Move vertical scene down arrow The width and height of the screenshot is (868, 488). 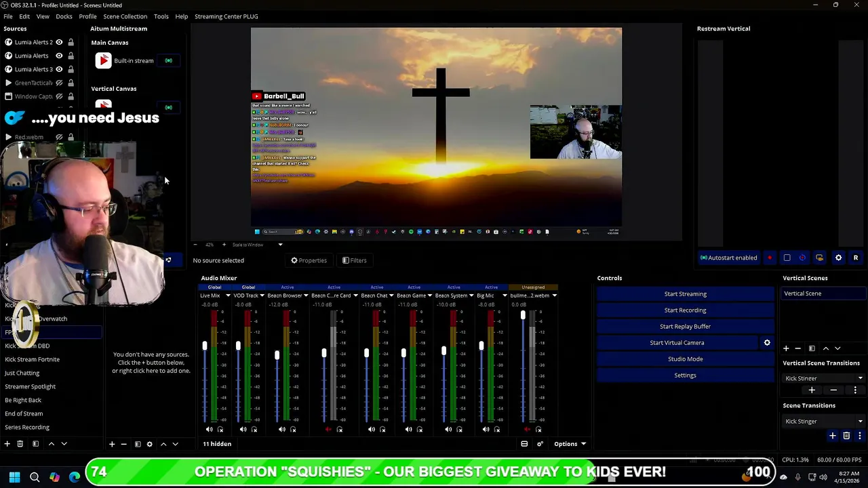pos(837,348)
